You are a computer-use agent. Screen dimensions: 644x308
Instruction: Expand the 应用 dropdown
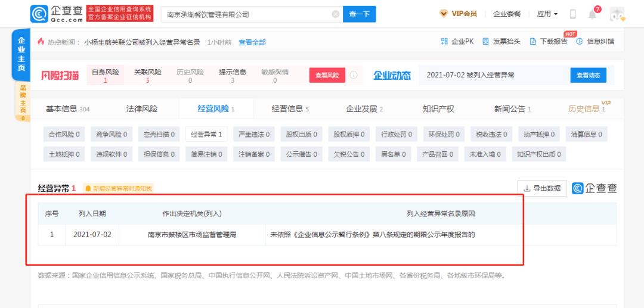(x=547, y=14)
